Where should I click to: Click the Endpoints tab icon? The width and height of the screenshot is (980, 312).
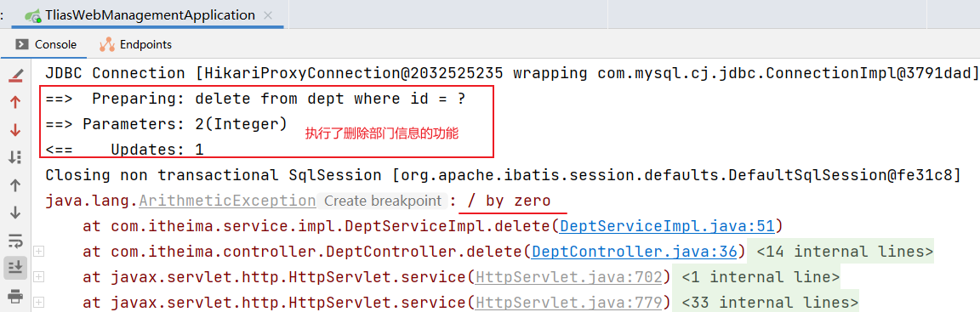coord(107,44)
